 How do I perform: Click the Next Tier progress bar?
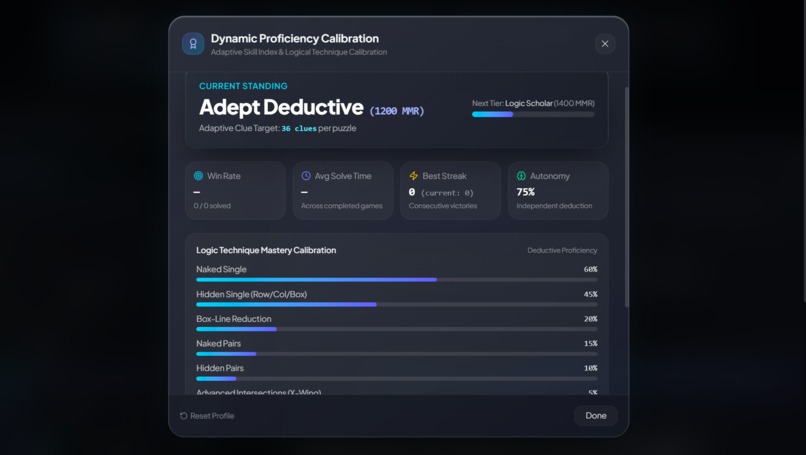point(533,114)
